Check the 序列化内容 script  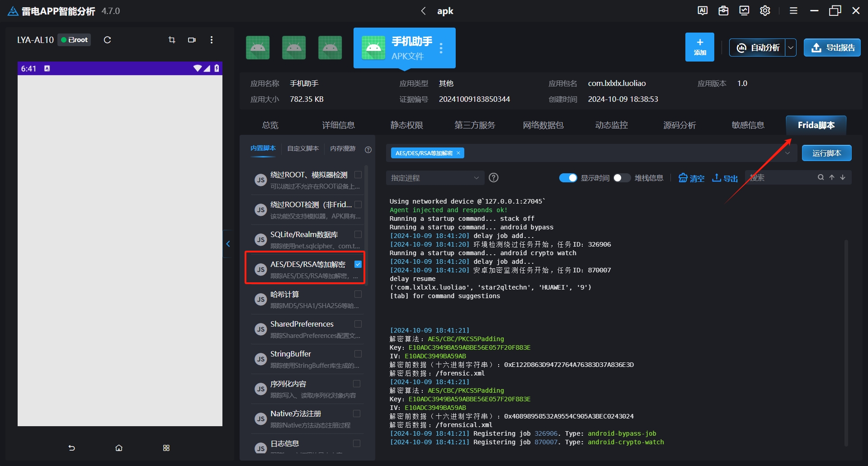357,384
